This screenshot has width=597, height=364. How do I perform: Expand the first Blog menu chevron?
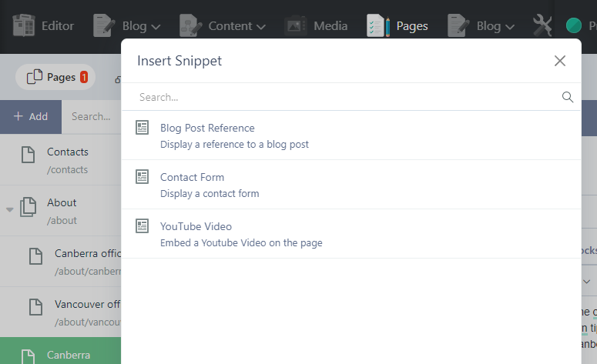tap(156, 27)
